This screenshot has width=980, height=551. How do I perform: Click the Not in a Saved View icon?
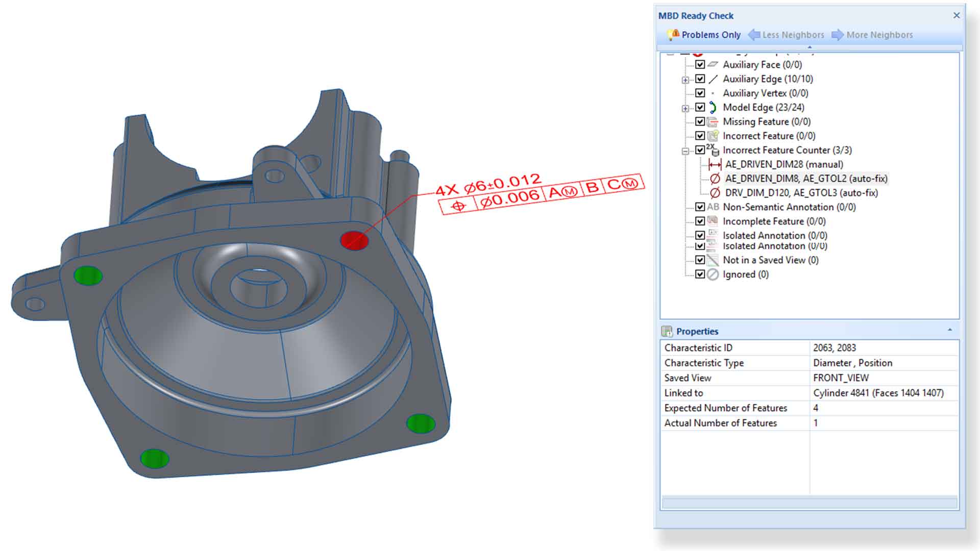(x=713, y=260)
